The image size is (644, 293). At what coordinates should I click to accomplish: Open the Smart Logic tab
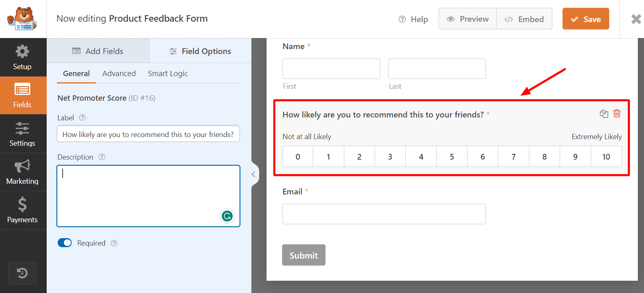click(168, 74)
